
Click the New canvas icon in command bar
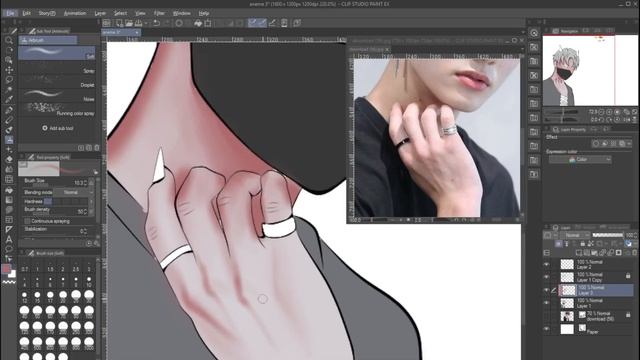[x=120, y=23]
